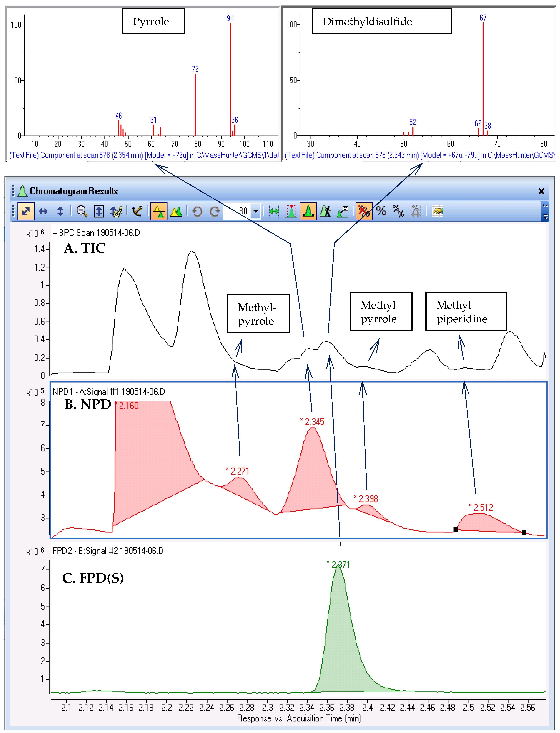Image resolution: width=560 pixels, height=733 pixels.
Task: Click the plain percent sign button
Action: tap(381, 211)
